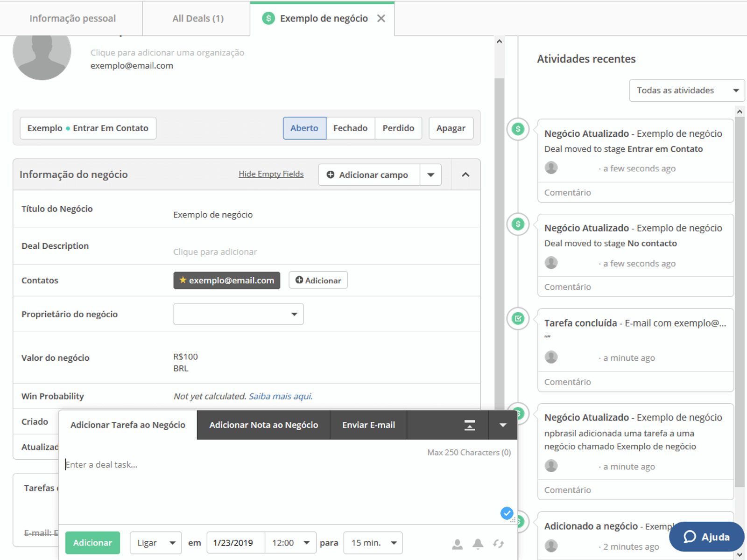
Task: Close the Exemplo de negócio tab
Action: coord(381,19)
